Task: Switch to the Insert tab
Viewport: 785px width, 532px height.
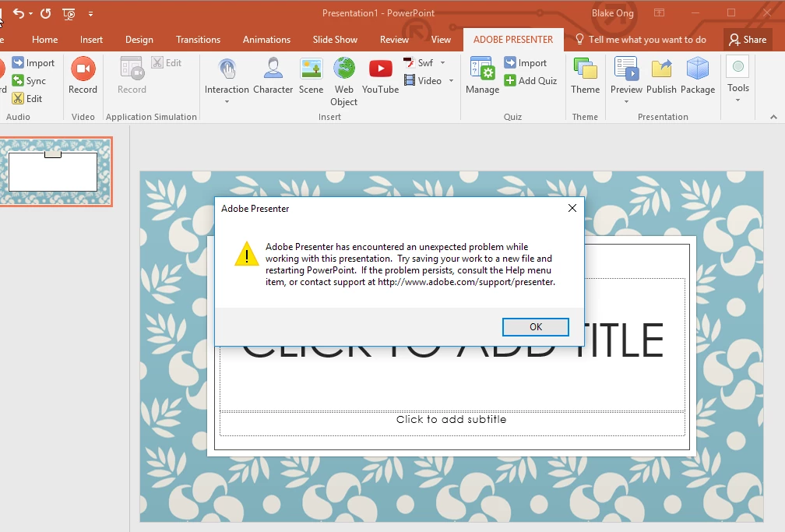Action: [91, 40]
